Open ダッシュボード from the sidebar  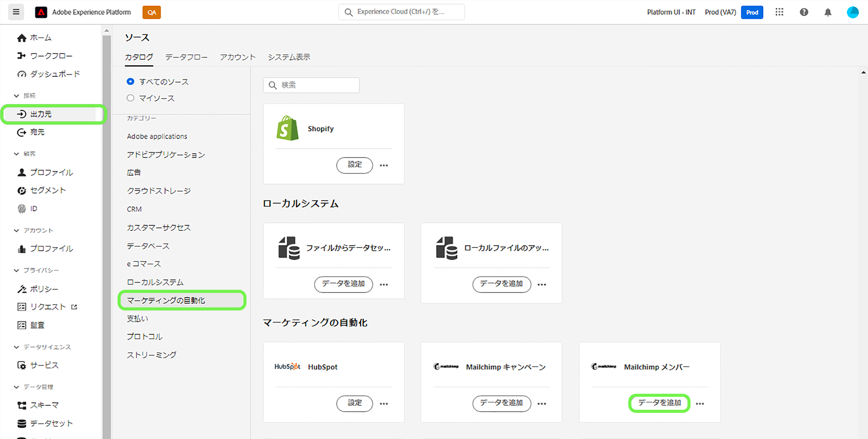click(x=55, y=74)
